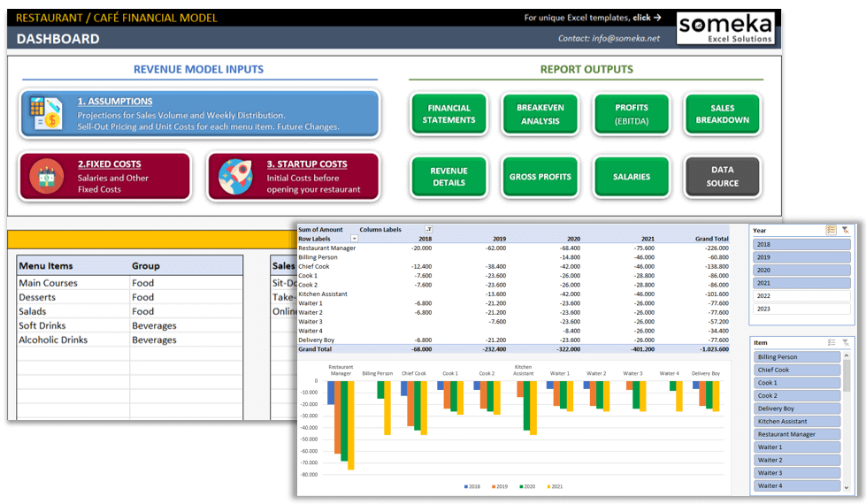This screenshot has height=504, width=866.
Task: Clear filter on the Year slicer
Action: 845,230
